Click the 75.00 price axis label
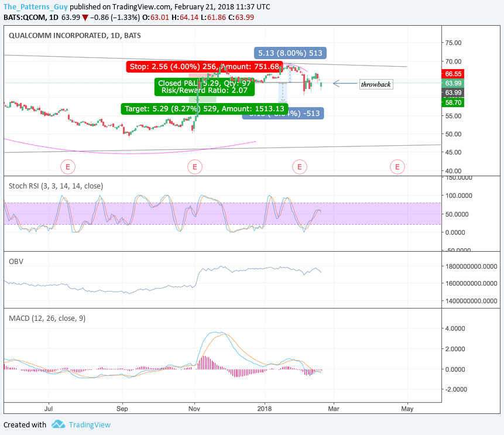Screen dimensions: 504x435 (453, 43)
